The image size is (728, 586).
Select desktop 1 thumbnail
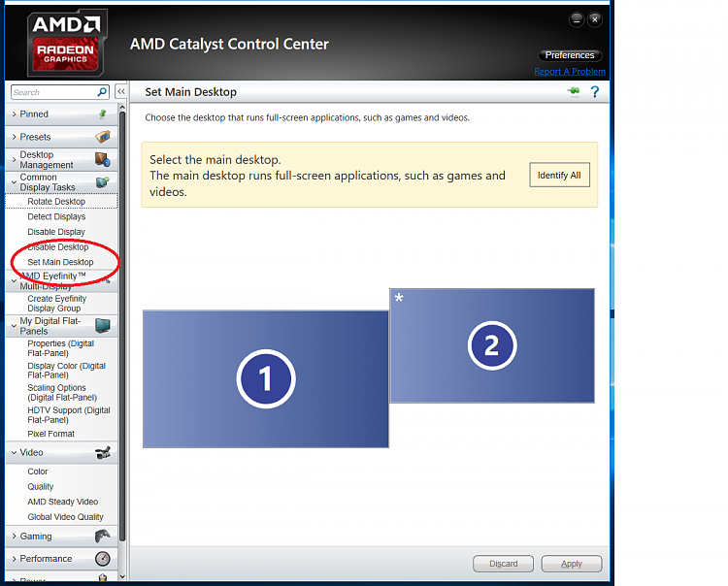(266, 379)
